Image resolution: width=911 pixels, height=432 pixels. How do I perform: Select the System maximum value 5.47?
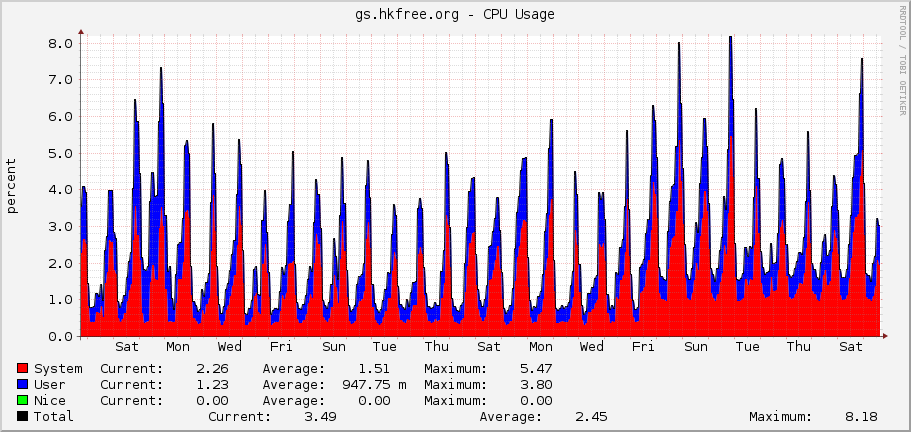coord(535,369)
